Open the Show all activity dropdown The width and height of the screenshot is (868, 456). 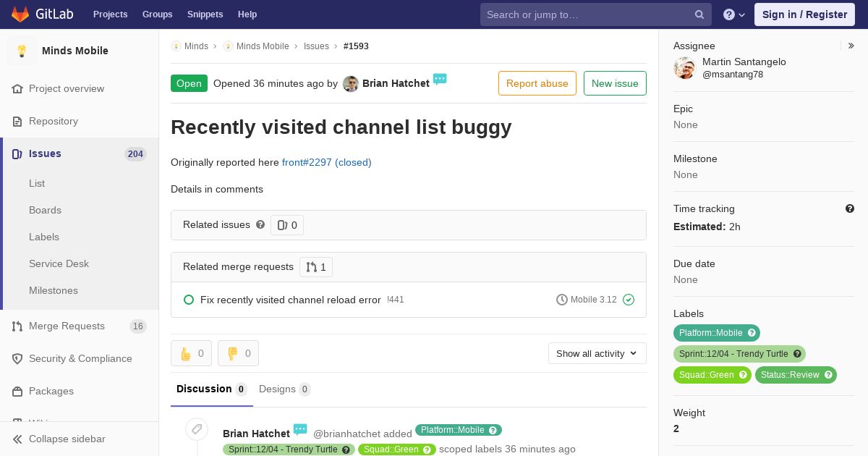tap(597, 353)
